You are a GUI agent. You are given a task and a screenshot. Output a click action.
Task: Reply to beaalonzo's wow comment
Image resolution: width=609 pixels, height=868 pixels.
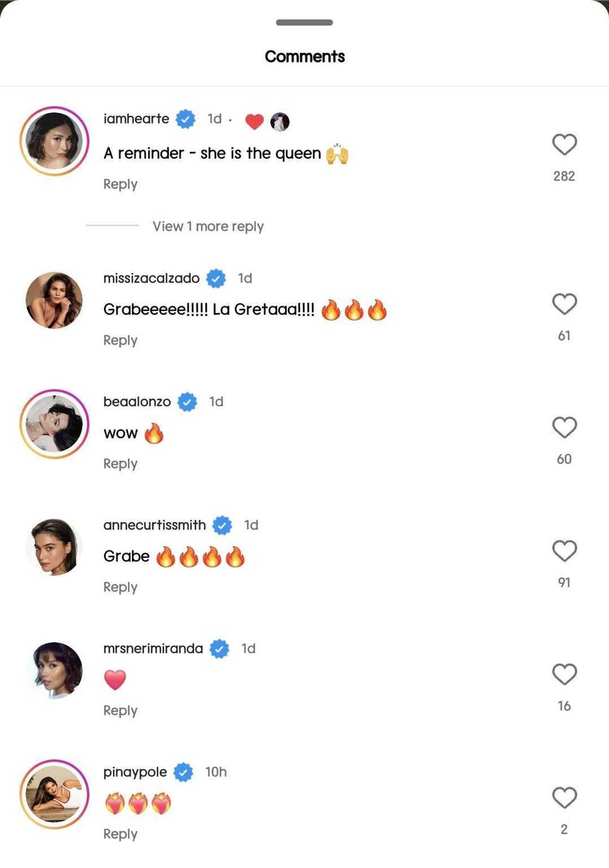[x=120, y=464]
